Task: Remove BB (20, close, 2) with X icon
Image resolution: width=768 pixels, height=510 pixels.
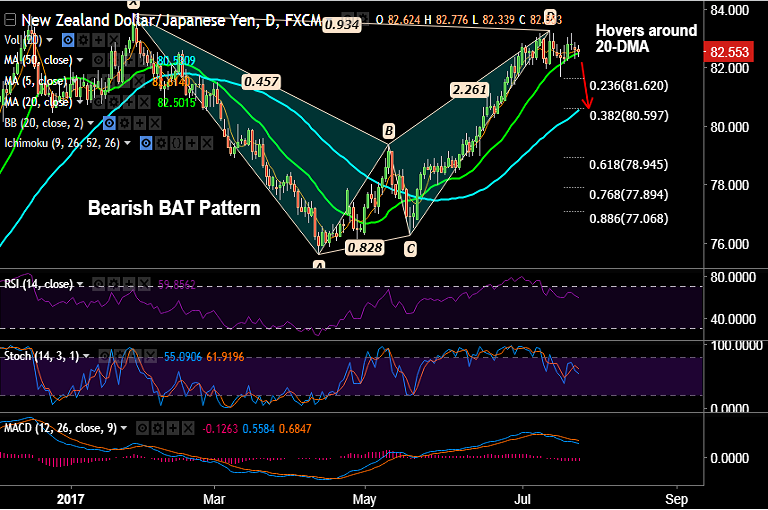Action: click(155, 123)
